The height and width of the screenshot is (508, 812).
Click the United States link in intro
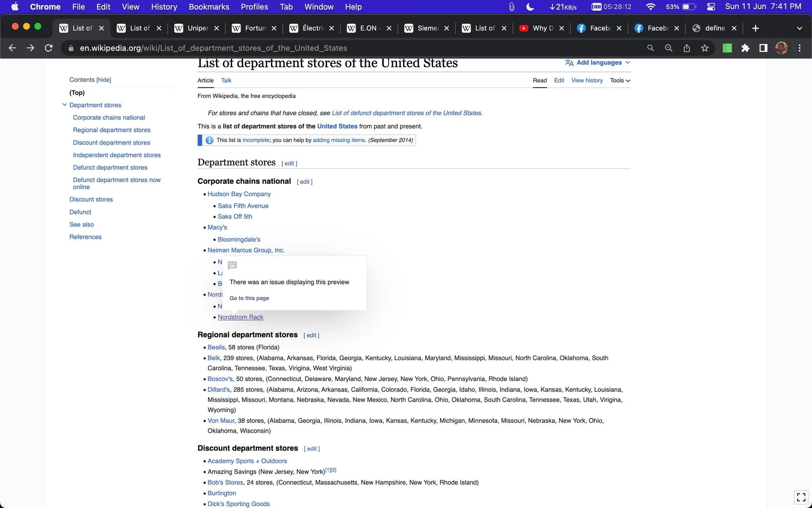pos(337,126)
